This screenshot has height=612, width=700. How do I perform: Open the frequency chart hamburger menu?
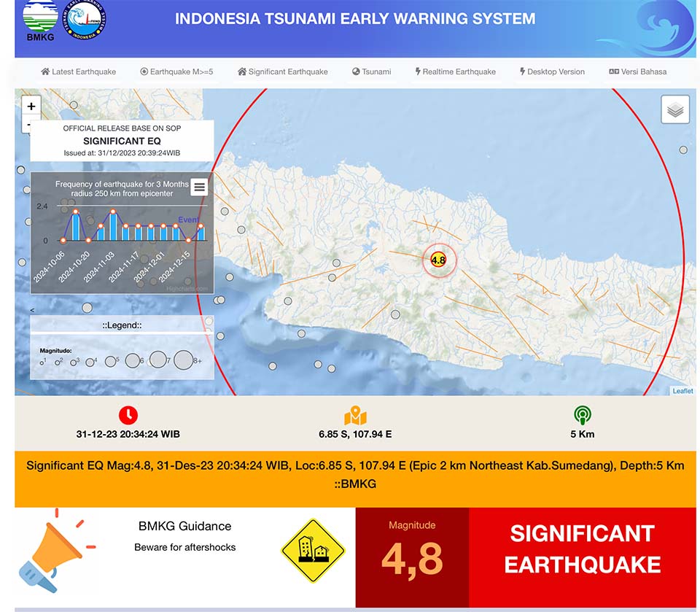(199, 187)
